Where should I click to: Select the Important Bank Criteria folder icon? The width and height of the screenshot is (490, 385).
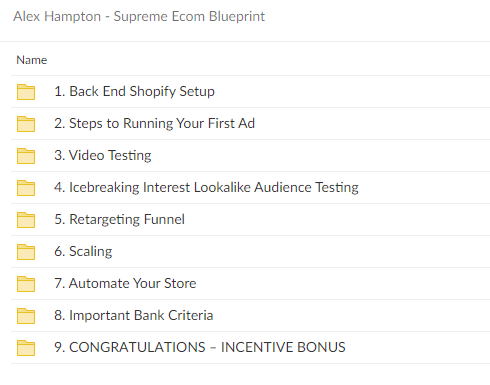[x=26, y=316]
